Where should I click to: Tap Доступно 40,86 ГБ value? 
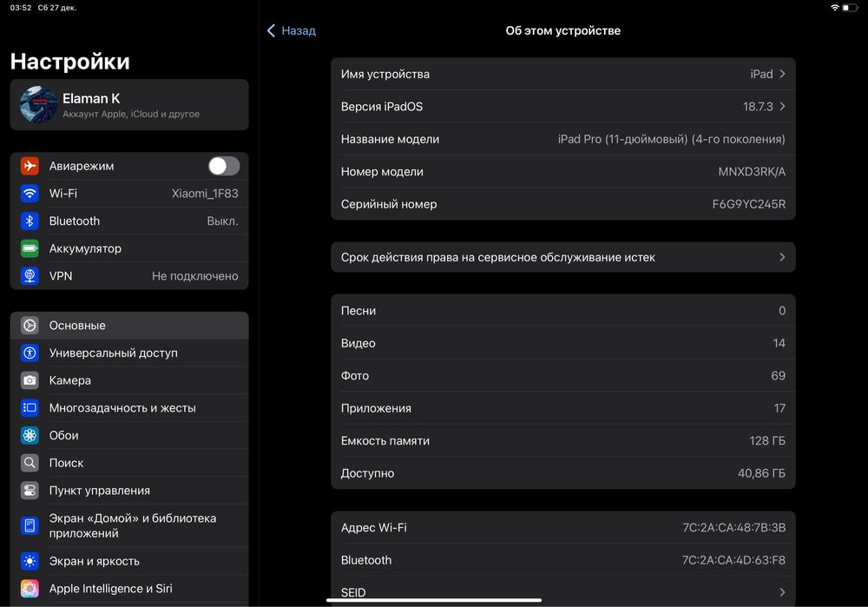761,473
